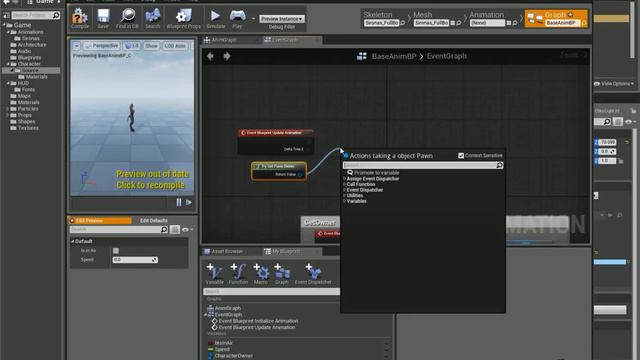Viewport: 640px width, 360px height.
Task: Add a new Event Dispatcher
Action: pos(313,274)
